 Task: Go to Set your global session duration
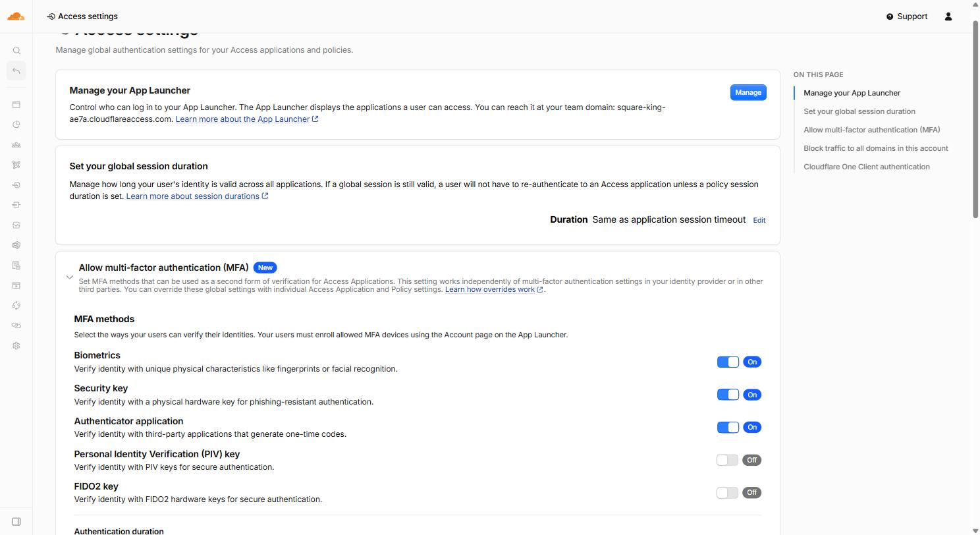pyautogui.click(x=859, y=111)
